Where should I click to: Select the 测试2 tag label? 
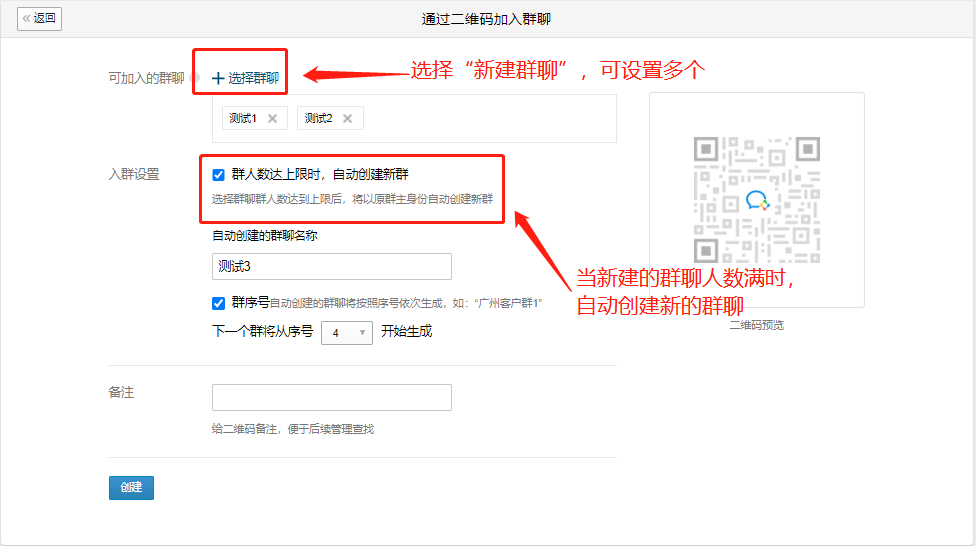click(x=318, y=118)
